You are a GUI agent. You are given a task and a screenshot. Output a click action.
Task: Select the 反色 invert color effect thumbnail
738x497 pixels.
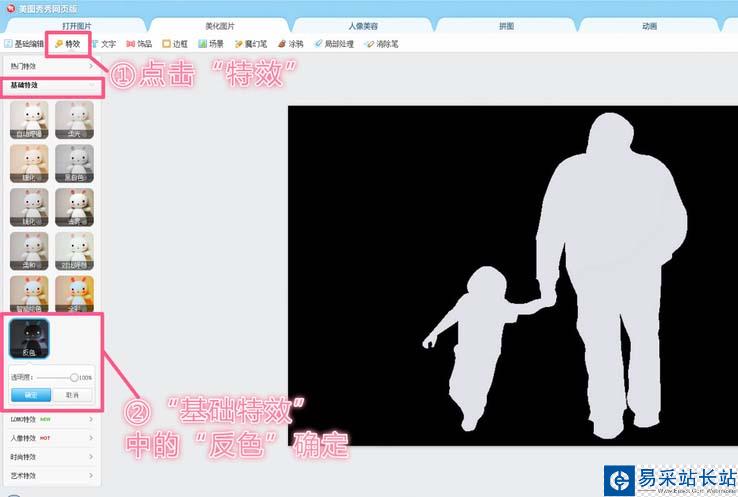click(29, 338)
